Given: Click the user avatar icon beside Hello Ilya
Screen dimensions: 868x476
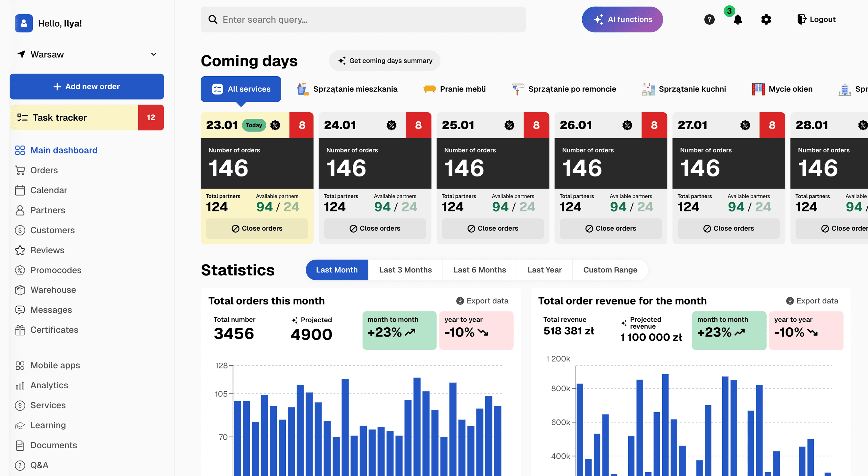Looking at the screenshot, I should click(x=24, y=23).
